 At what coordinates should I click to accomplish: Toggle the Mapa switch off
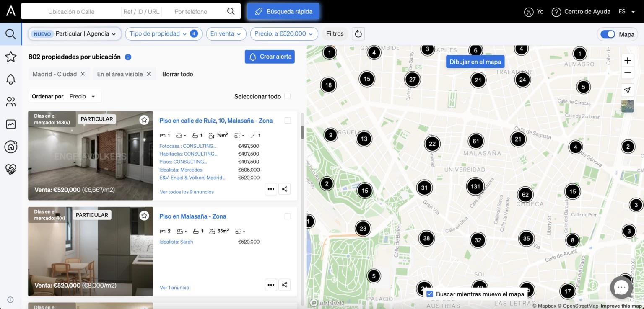coord(608,34)
